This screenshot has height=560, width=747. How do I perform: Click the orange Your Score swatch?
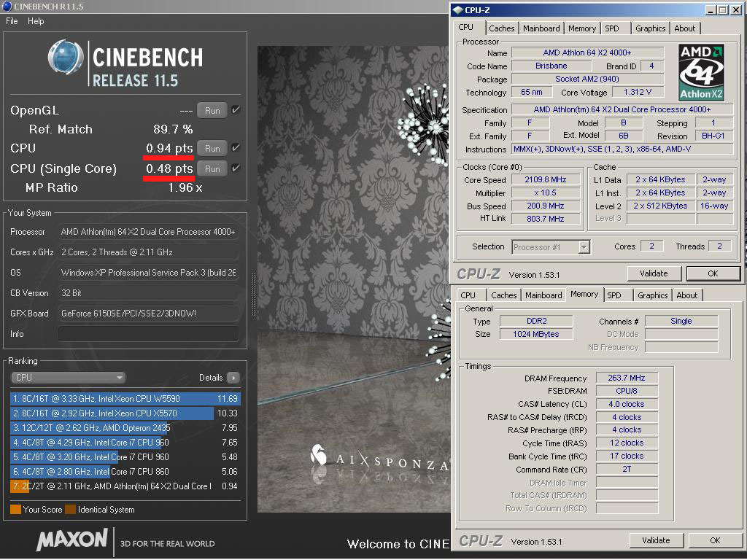pos(16,510)
